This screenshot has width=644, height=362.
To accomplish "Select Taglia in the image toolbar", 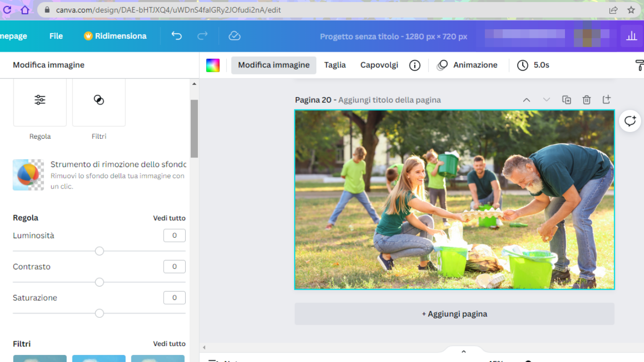I will pos(335,65).
